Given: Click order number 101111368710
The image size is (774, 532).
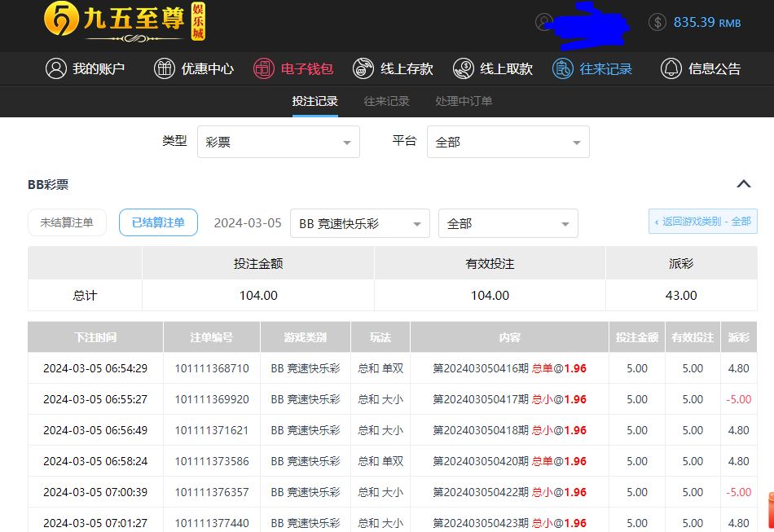Looking at the screenshot, I should (212, 368).
